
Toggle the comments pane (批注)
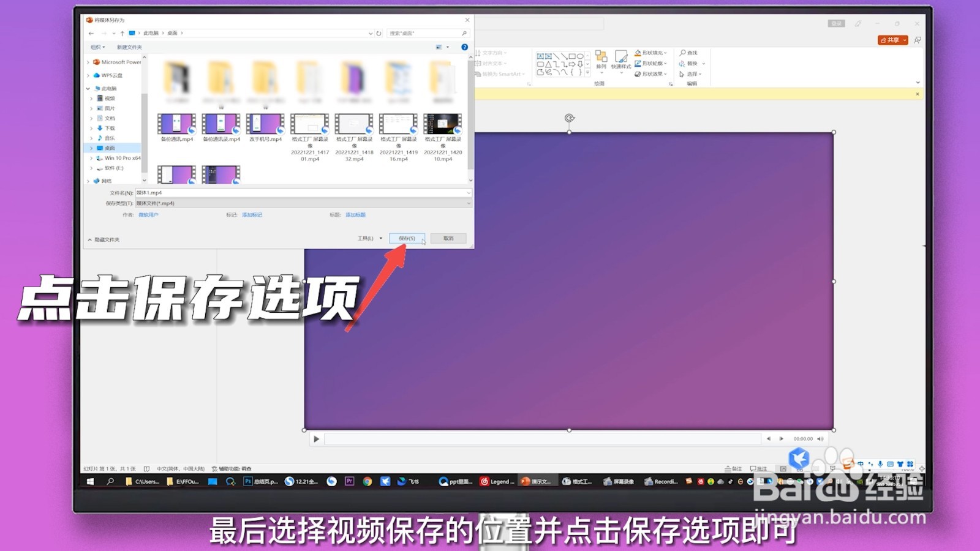click(x=759, y=467)
